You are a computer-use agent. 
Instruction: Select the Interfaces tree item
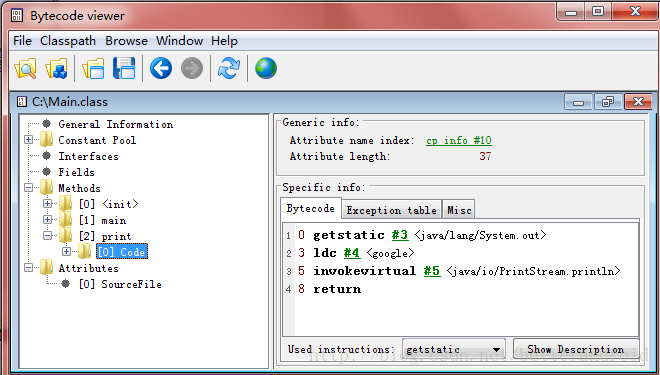(x=88, y=156)
